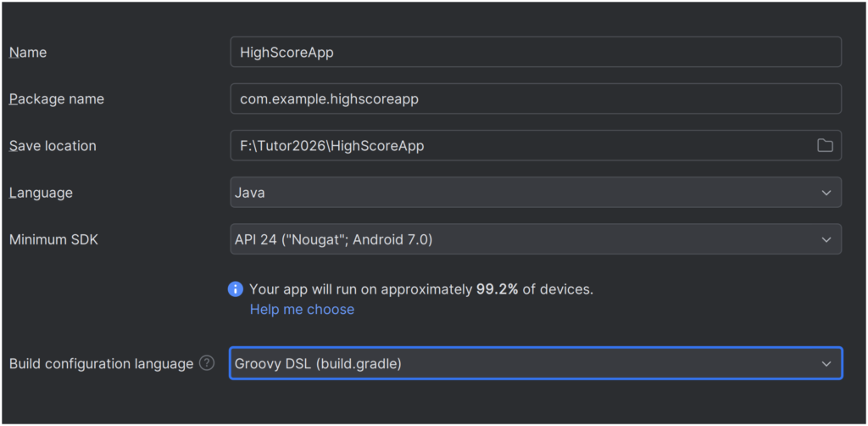Click the Build configuration language label
Image resolution: width=868 pixels, height=426 pixels.
click(101, 364)
